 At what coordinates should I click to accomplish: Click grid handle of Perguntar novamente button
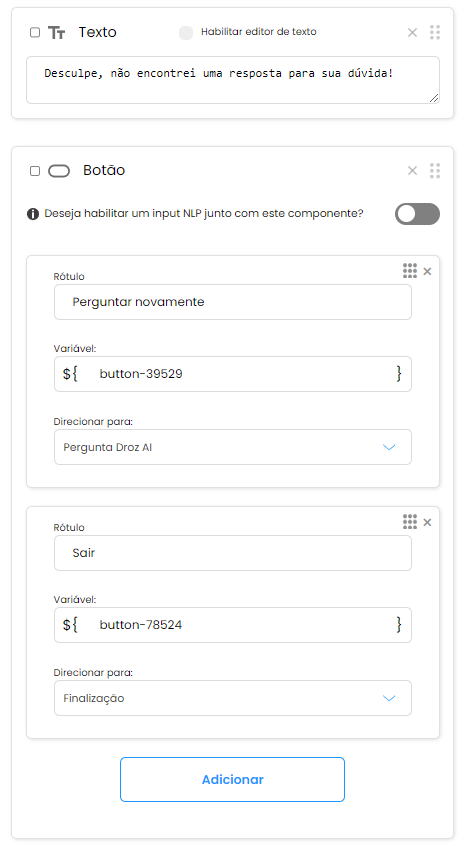tap(410, 271)
